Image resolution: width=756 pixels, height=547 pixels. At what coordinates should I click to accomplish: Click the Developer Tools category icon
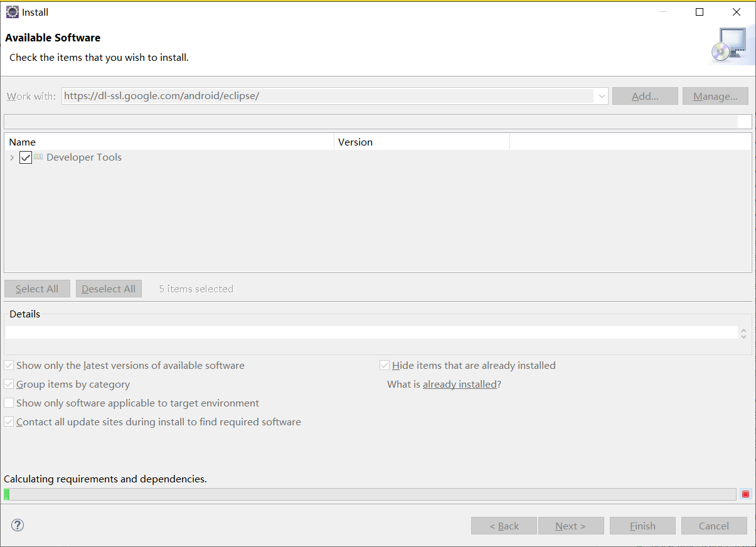(38, 157)
